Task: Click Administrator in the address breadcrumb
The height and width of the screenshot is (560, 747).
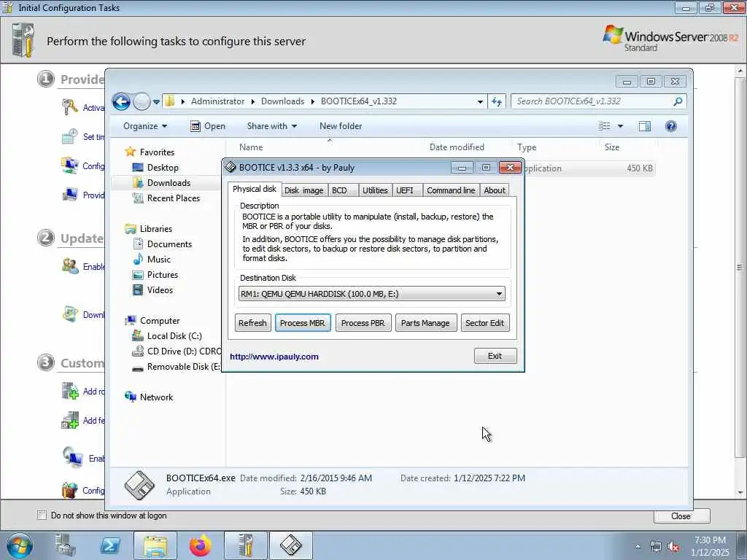Action: [x=217, y=101]
